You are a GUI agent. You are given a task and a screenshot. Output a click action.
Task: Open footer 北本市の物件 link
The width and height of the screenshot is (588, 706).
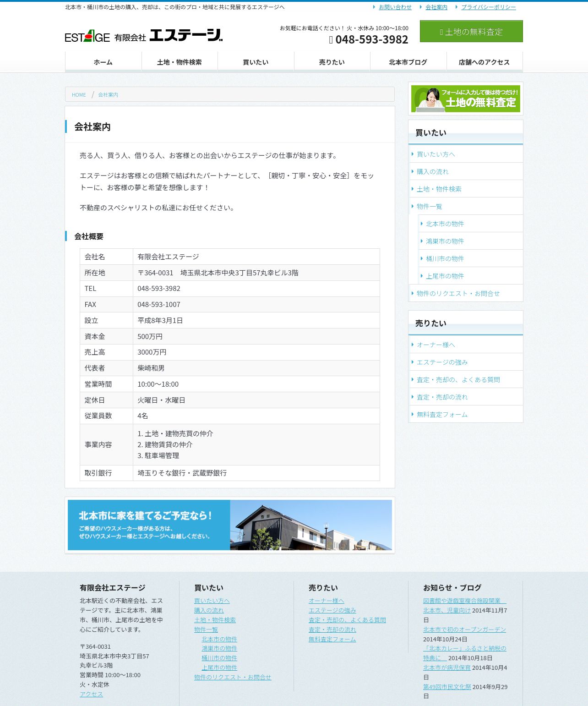219,639
